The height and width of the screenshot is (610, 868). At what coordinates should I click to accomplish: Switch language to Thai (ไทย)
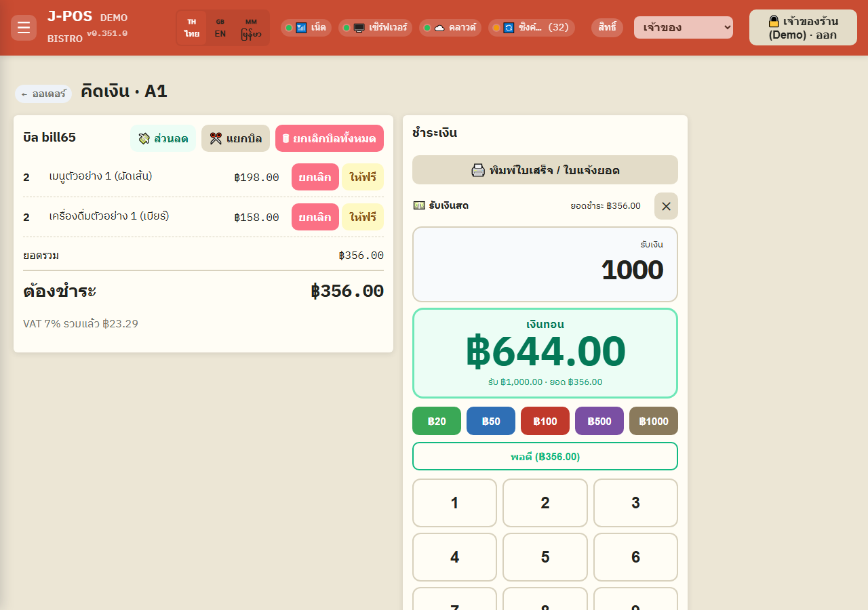coord(192,28)
